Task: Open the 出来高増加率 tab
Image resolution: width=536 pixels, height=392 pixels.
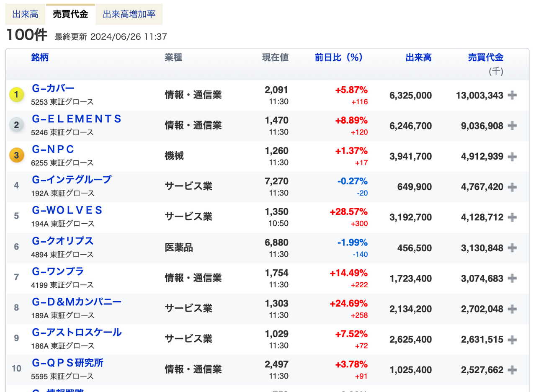Action: pyautogui.click(x=129, y=14)
